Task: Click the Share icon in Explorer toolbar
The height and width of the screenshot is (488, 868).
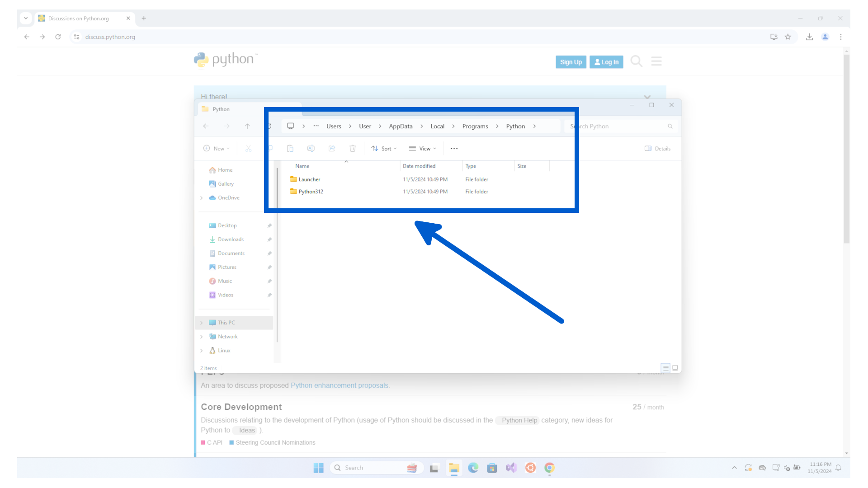Action: [x=332, y=149]
